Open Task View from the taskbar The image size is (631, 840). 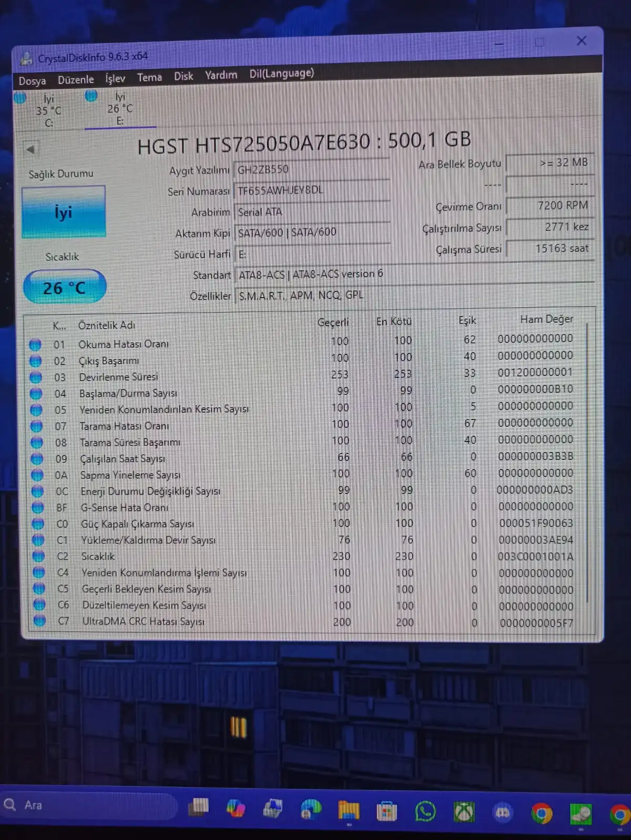199,806
